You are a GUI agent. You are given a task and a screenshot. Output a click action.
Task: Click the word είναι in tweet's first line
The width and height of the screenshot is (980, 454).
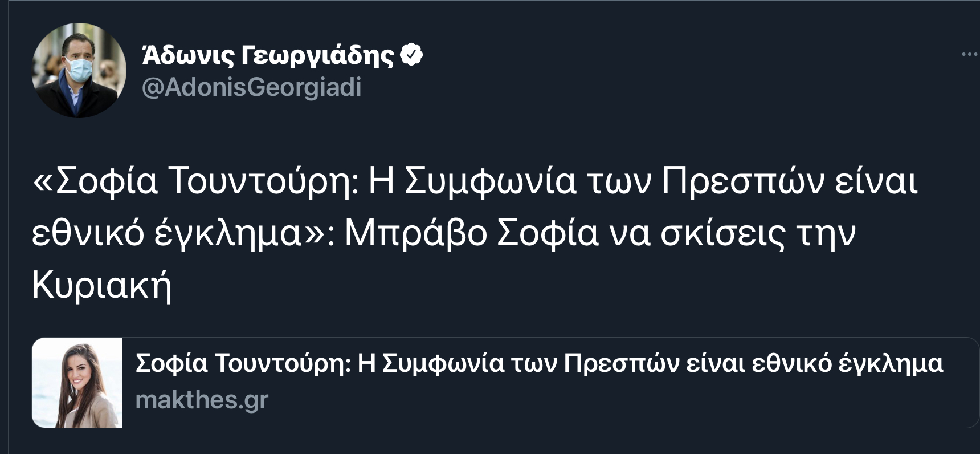pos(876,182)
